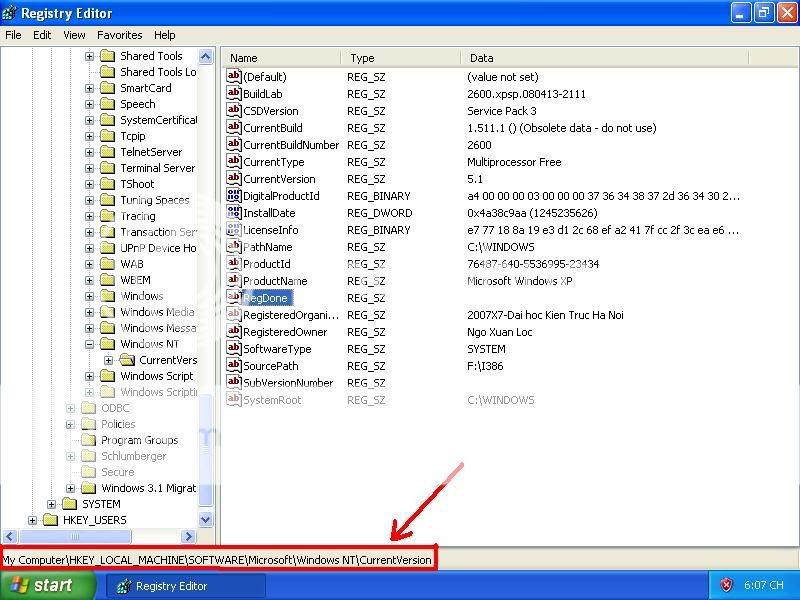This screenshot has height=600, width=800.
Task: Click the CurrentVersion open folder icon
Action: pos(127,360)
